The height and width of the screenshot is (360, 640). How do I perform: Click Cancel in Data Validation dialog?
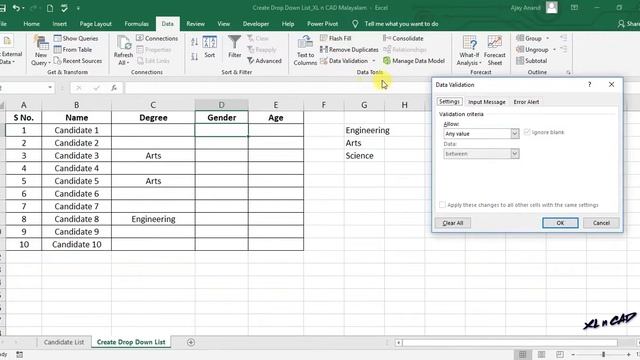pyautogui.click(x=601, y=223)
